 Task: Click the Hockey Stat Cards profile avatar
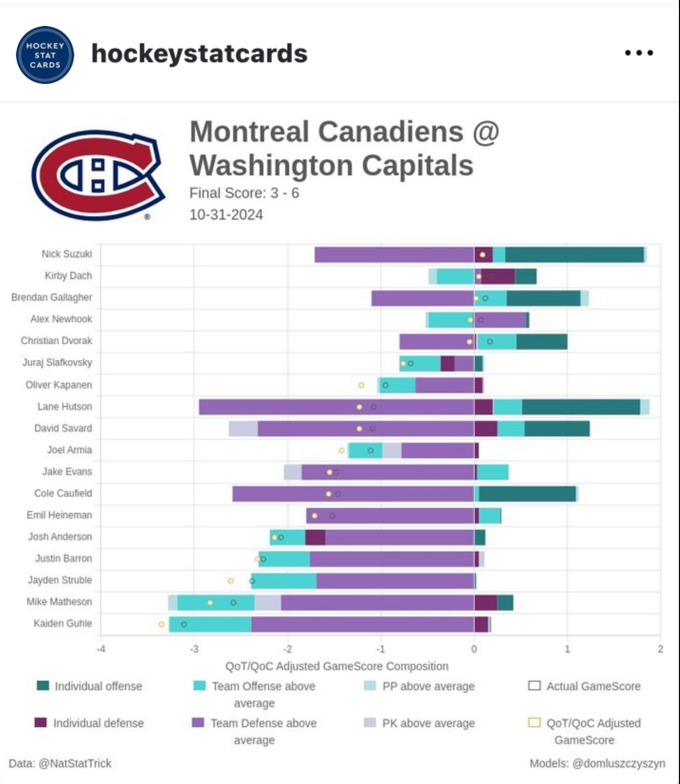coord(45,53)
